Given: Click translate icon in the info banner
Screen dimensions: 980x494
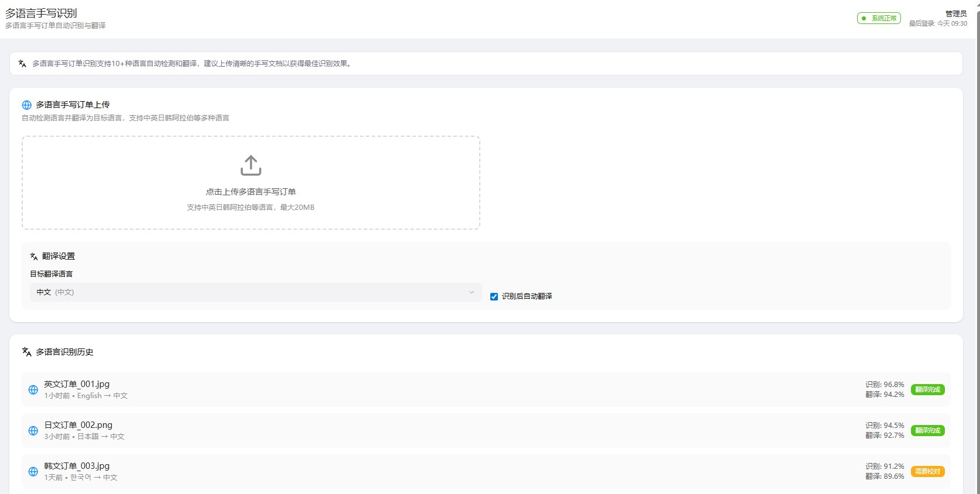Looking at the screenshot, I should click(22, 64).
